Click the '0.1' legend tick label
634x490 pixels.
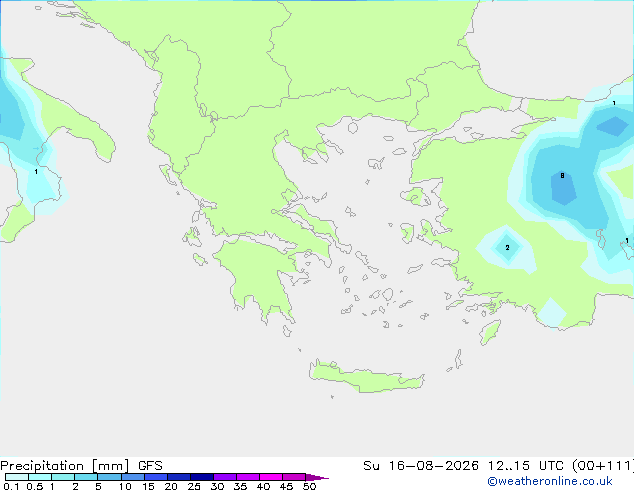tap(11, 486)
